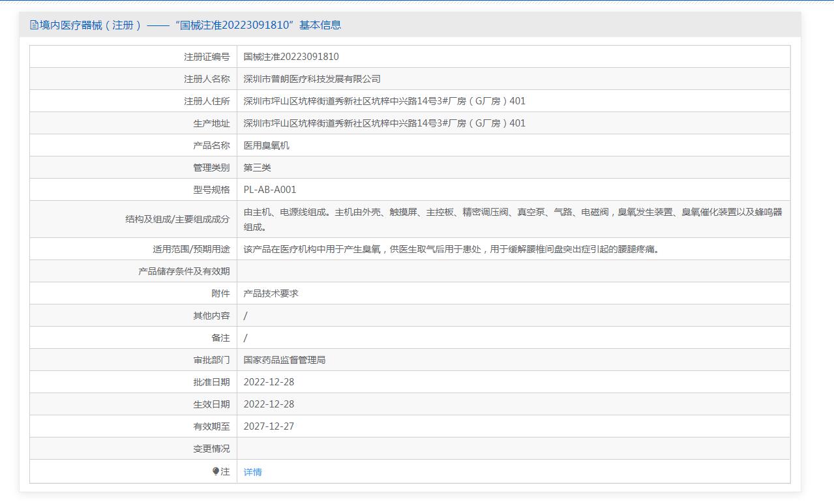Click the lightbulb icon beside 注
Image resolution: width=834 pixels, height=504 pixels.
[x=216, y=471]
